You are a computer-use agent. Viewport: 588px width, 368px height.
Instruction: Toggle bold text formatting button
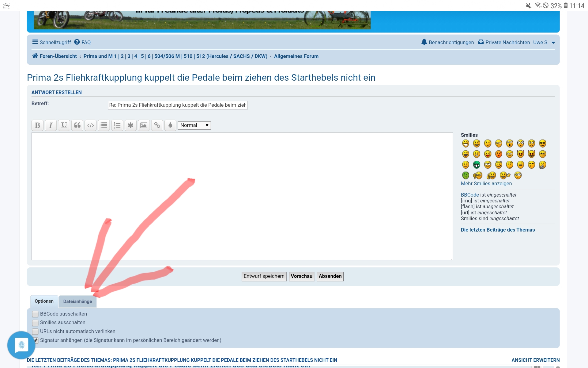(37, 125)
